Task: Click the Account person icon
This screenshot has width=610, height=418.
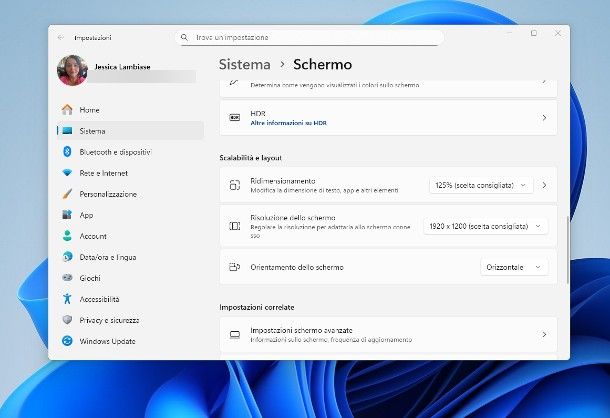Action: point(67,236)
